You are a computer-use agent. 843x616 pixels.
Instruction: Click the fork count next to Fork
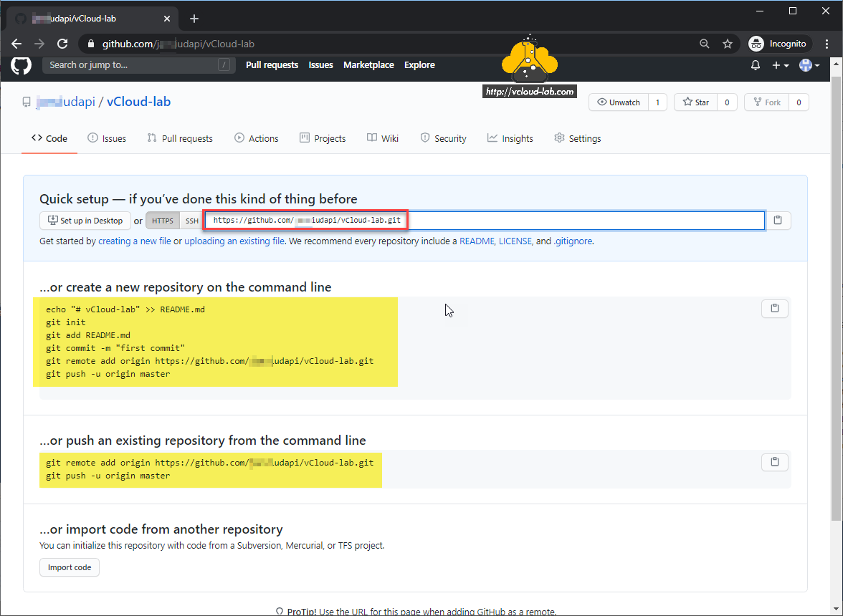point(799,102)
